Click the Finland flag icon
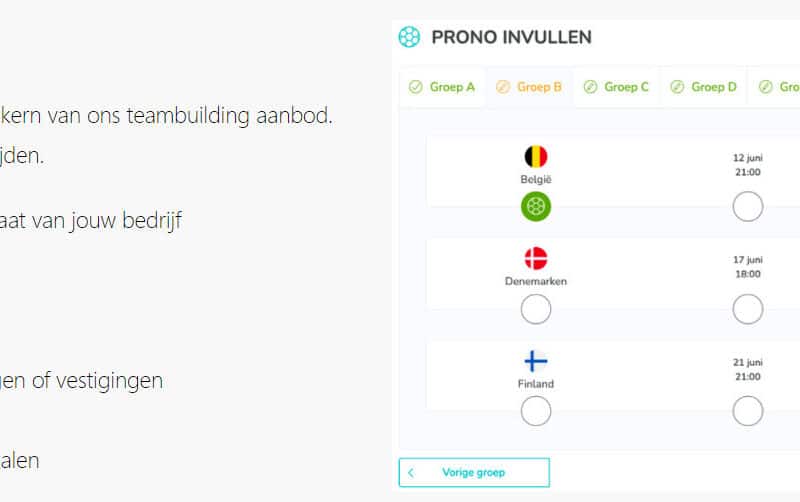 (x=536, y=361)
